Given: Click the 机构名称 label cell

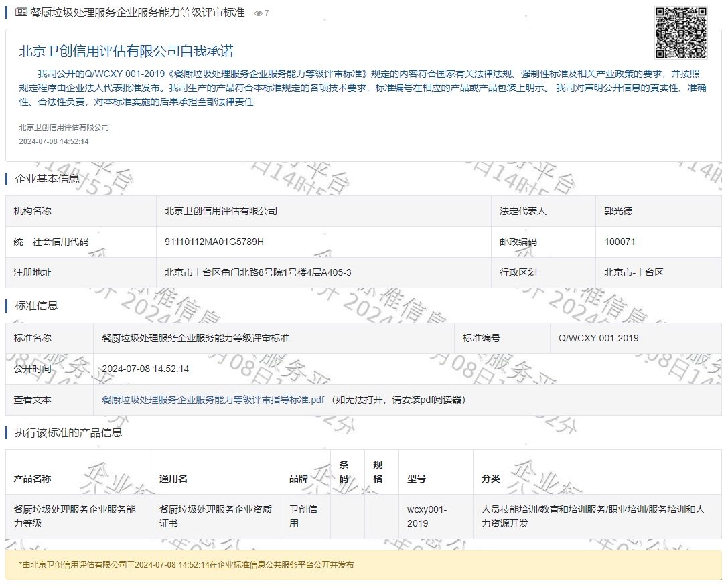Looking at the screenshot, I should (x=81, y=211).
